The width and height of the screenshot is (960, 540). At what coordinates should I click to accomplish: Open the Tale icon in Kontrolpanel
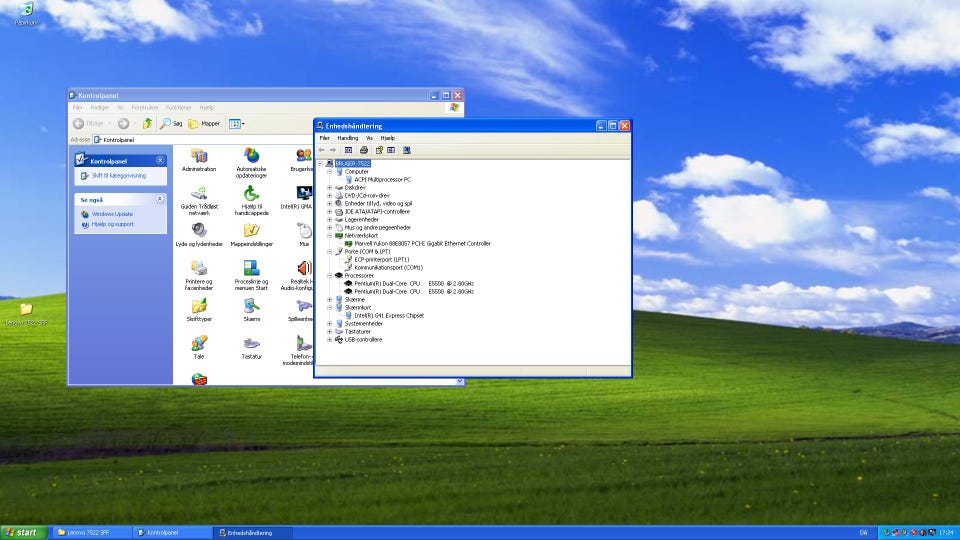(199, 348)
